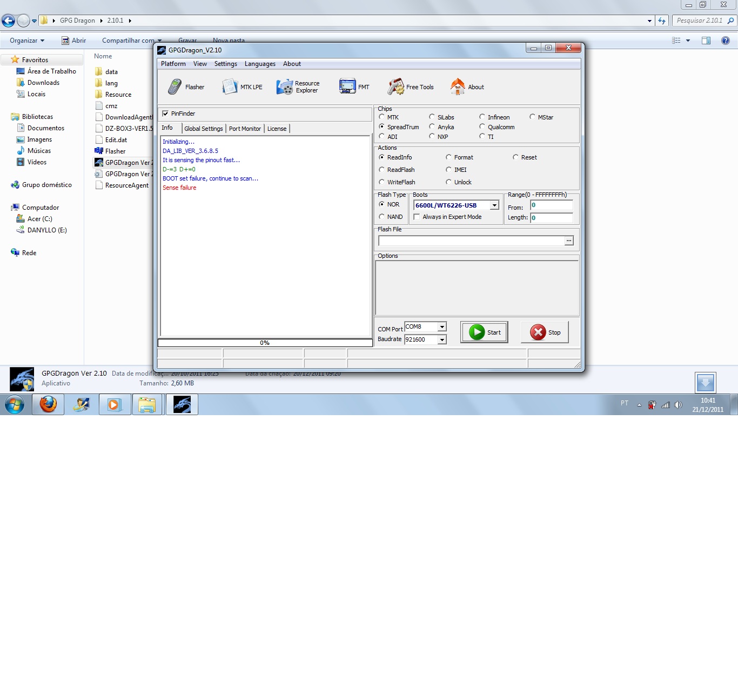Open Compartilhar com dropdown
The width and height of the screenshot is (738, 700).
click(x=132, y=41)
